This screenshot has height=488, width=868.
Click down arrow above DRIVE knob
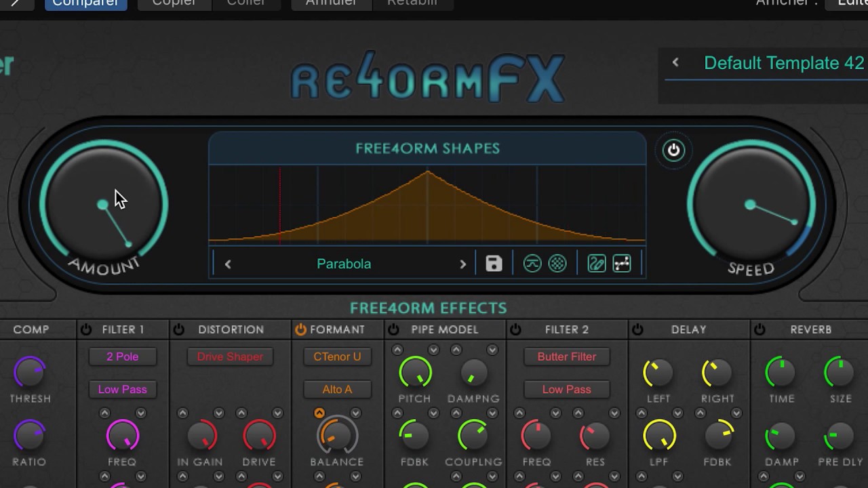pos(277,413)
